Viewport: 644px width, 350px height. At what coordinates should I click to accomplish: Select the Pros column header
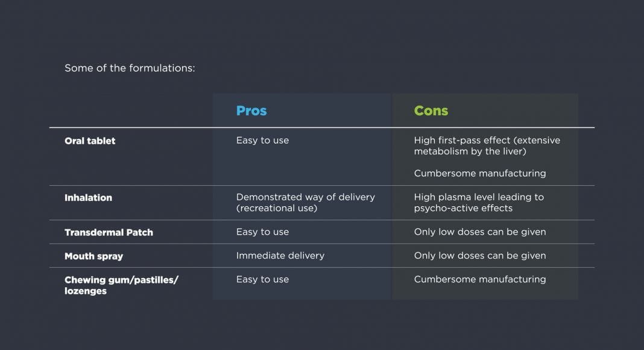251,111
